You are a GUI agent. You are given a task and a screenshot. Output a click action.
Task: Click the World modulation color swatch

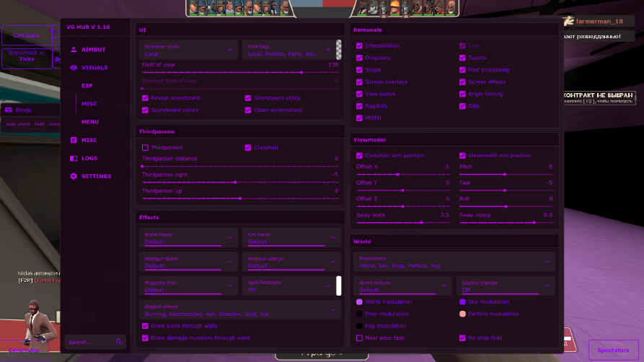pos(359,301)
